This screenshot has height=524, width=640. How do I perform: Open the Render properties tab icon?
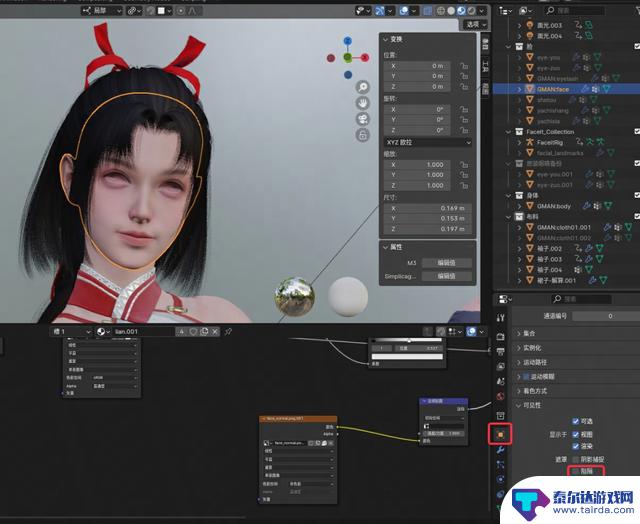pyautogui.click(x=500, y=336)
